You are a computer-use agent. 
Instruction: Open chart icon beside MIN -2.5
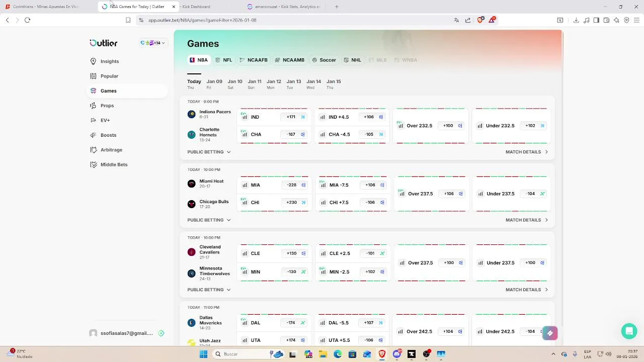point(323,272)
